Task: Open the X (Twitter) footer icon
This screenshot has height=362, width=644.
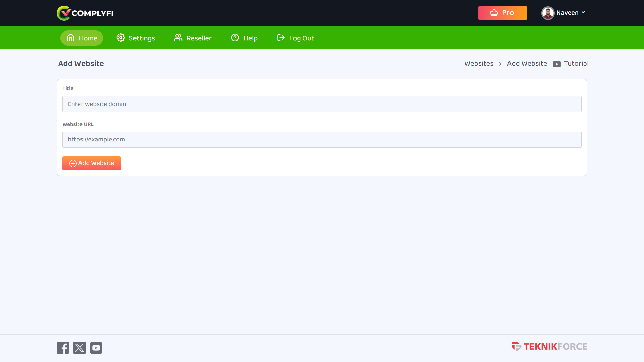Action: pyautogui.click(x=79, y=348)
